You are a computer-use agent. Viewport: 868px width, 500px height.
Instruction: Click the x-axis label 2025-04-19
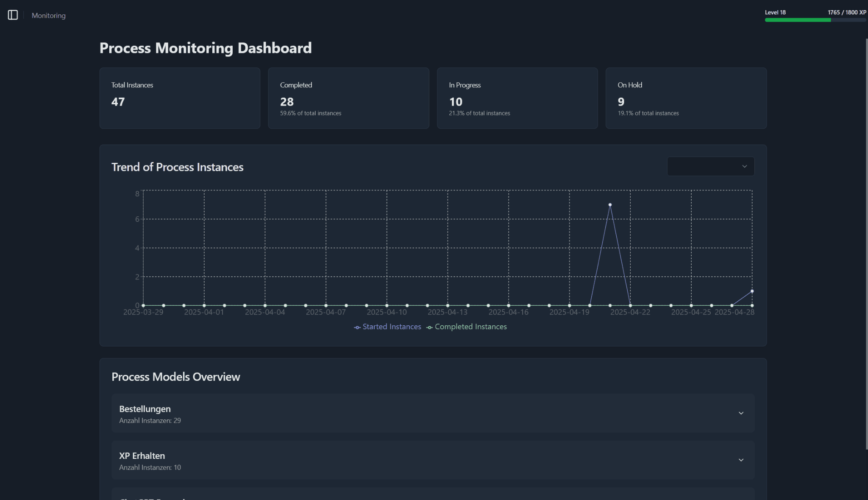click(569, 312)
